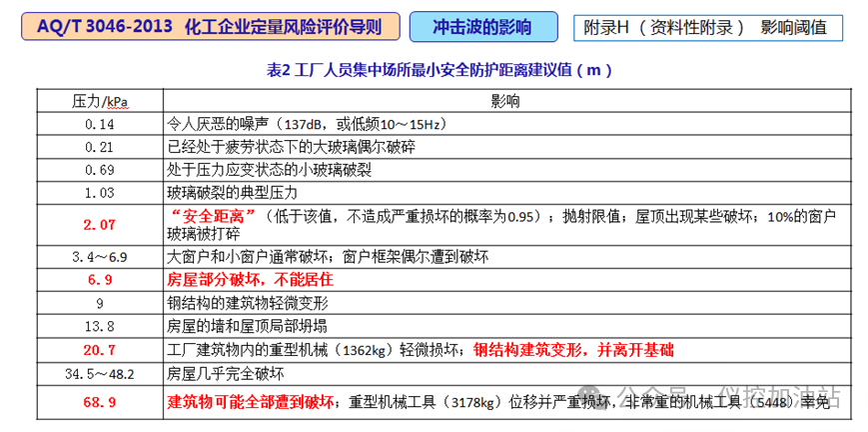This screenshot has width=868, height=432.
Task: Select the 1.03 pressure cell
Action: point(100,192)
